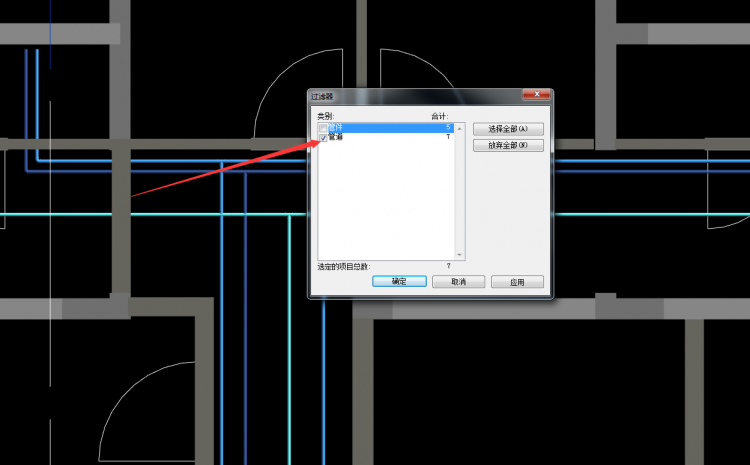The width and height of the screenshot is (750, 465).
Task: Uncheck the 管道 category checkbox
Action: pos(323,138)
